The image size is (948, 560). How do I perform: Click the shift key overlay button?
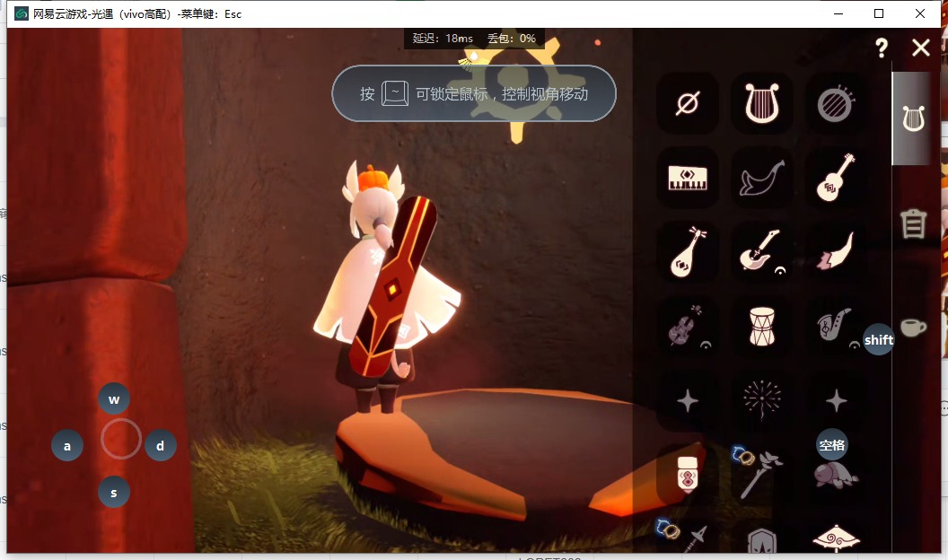[x=879, y=339]
